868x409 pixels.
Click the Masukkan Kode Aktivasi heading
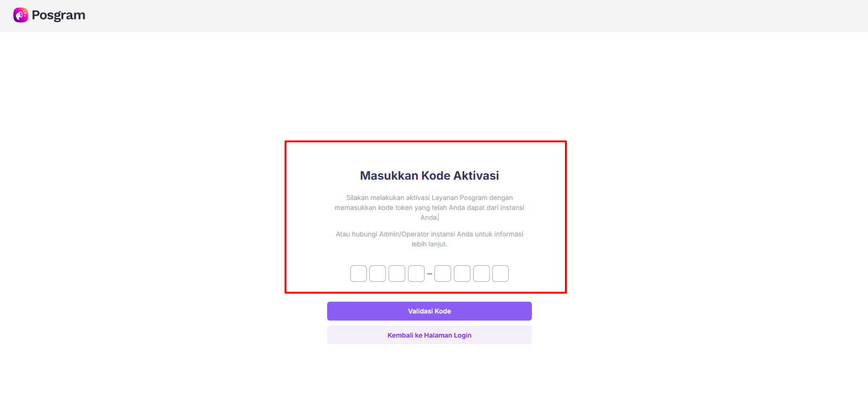click(429, 175)
